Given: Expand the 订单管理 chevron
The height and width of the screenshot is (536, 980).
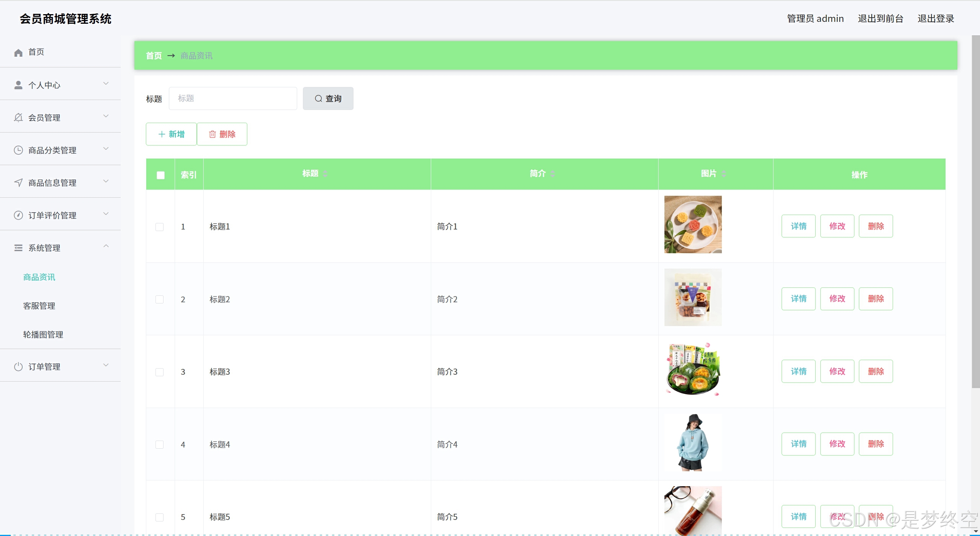Looking at the screenshot, I should tap(106, 365).
